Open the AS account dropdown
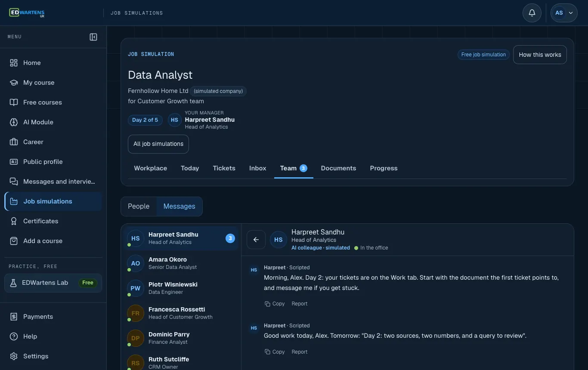This screenshot has width=588, height=370. [x=564, y=13]
